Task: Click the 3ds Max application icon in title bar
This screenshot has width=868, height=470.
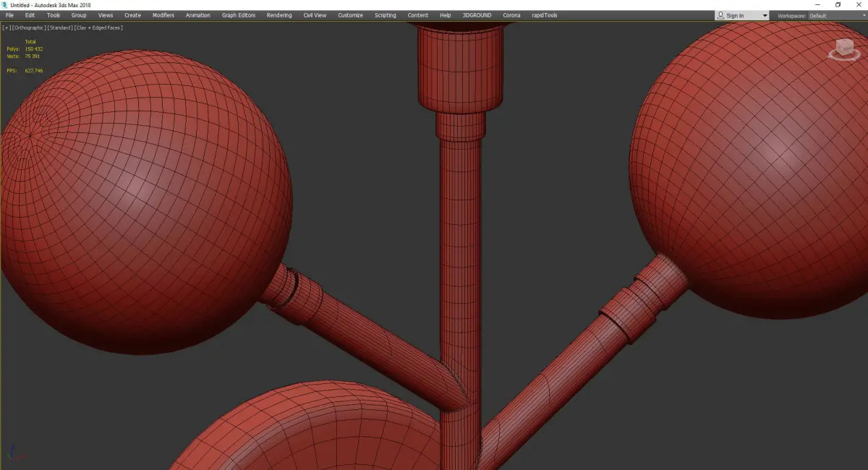Action: [4, 4]
